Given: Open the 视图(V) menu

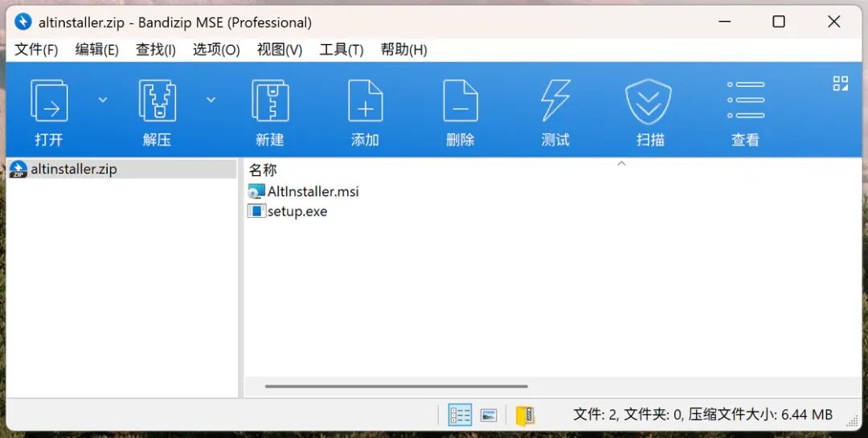Looking at the screenshot, I should point(280,50).
